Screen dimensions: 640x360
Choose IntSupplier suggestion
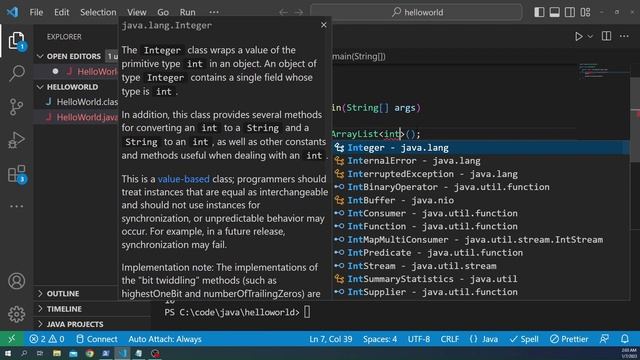click(481, 292)
